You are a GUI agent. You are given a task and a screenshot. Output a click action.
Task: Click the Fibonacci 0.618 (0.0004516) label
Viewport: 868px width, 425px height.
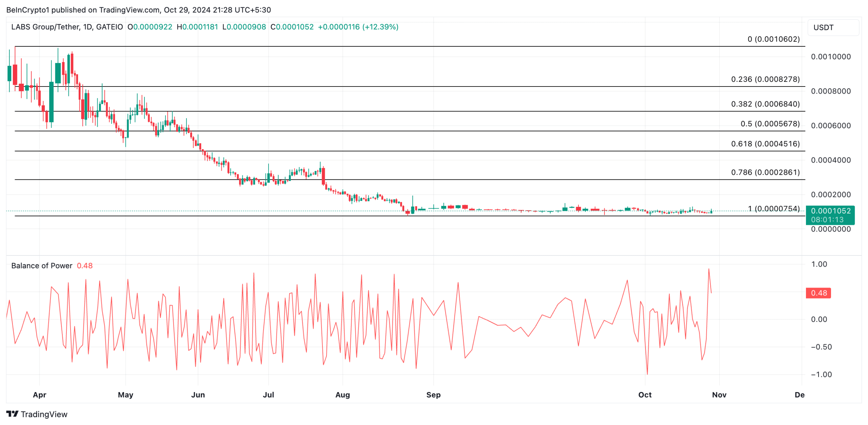coord(765,143)
